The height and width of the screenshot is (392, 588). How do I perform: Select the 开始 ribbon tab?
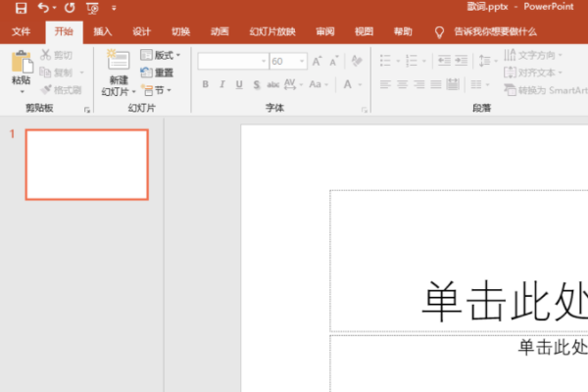tap(64, 32)
